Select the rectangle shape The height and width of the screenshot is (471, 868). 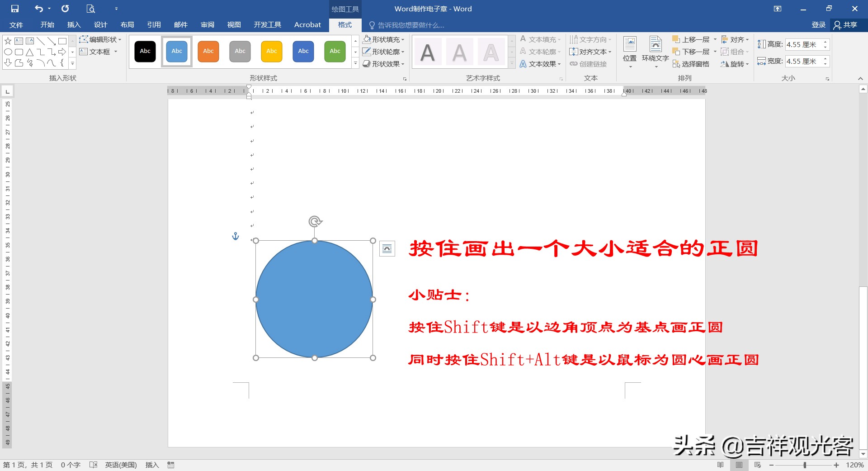tap(62, 41)
